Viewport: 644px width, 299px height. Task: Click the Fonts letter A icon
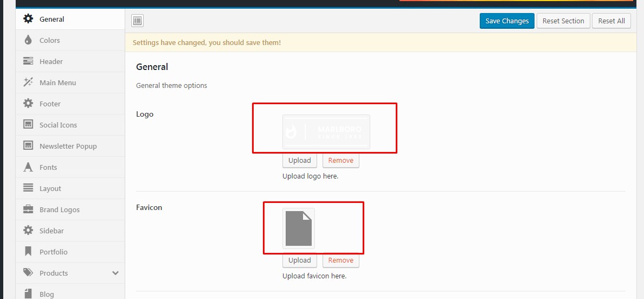click(28, 167)
